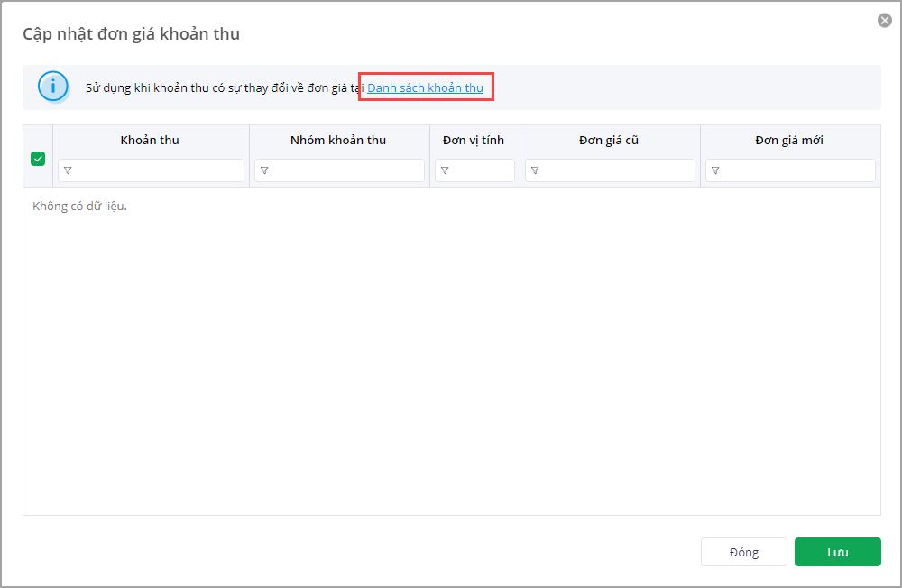
Task: Click the filter icon under Nhóm khoản thu
Action: click(x=264, y=170)
